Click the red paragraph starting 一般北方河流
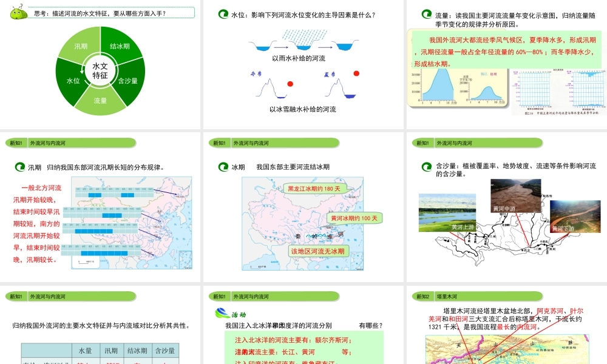This screenshot has width=607, height=364. tap(37, 224)
